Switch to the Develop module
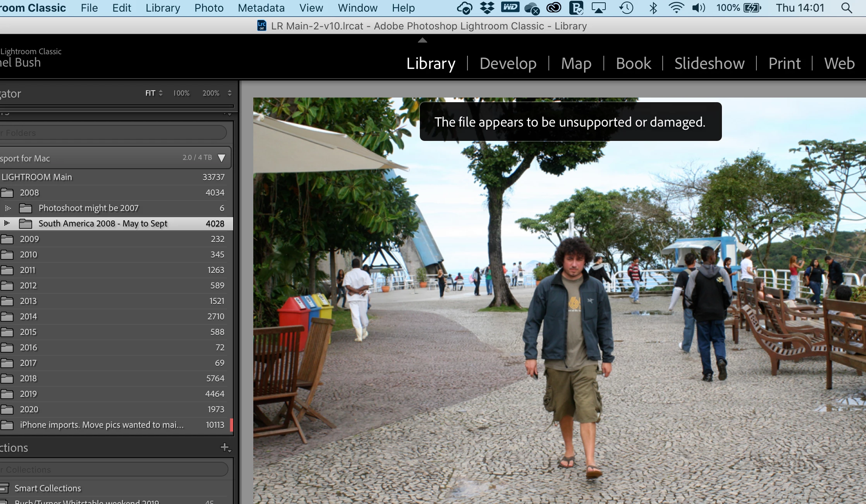This screenshot has width=866, height=504. (508, 63)
